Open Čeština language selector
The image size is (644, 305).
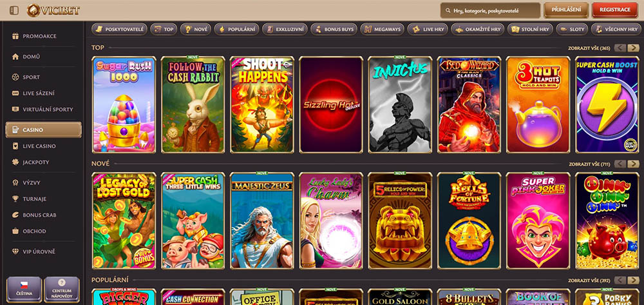click(24, 290)
